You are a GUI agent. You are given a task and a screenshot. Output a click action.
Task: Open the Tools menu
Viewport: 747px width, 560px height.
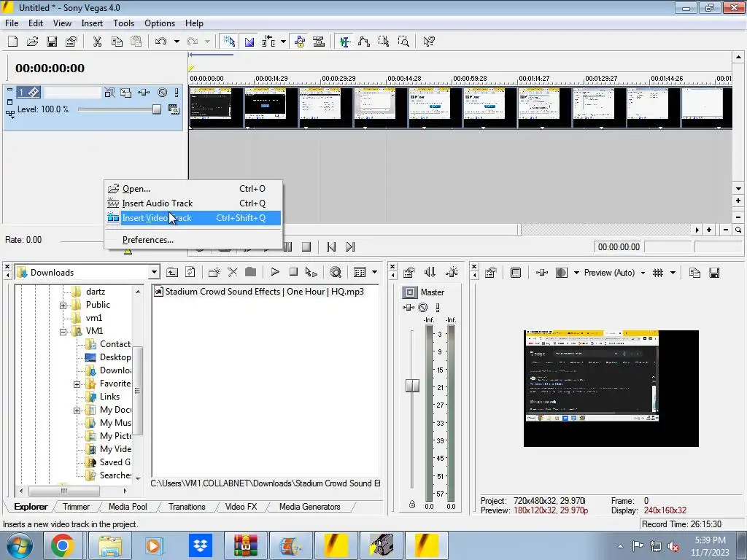coord(123,23)
